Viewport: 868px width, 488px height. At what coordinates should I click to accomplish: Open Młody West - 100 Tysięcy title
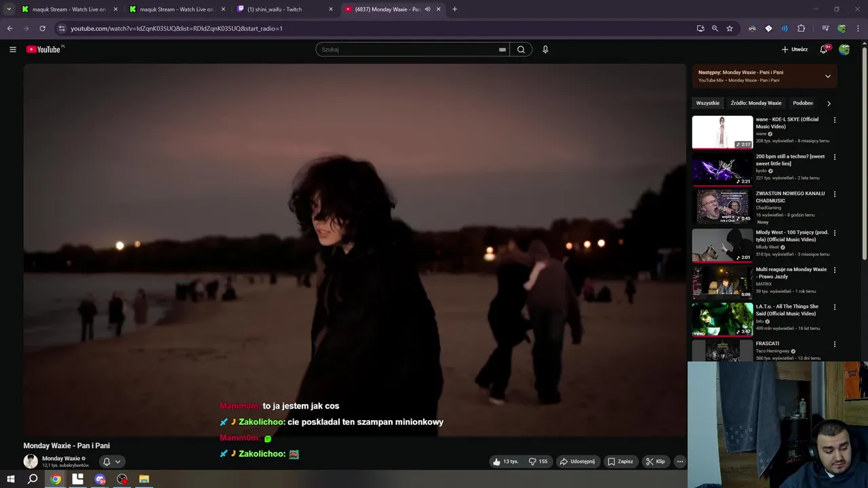792,236
